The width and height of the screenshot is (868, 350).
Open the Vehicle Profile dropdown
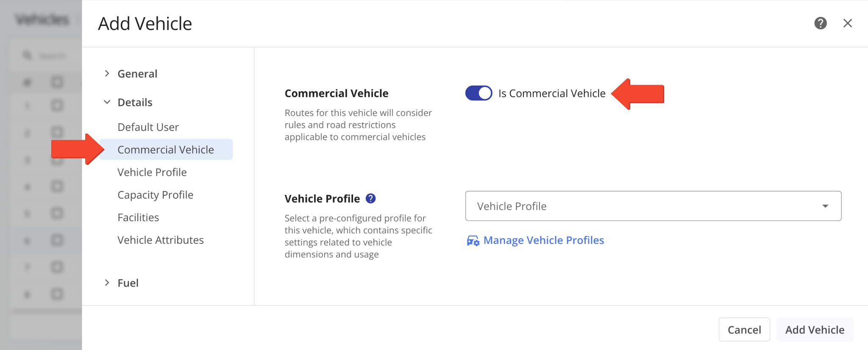point(653,206)
